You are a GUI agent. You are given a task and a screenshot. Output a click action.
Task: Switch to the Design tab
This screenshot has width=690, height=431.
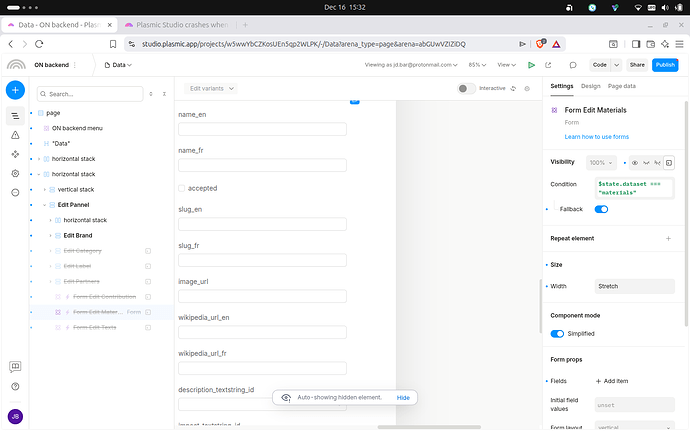[x=590, y=86]
